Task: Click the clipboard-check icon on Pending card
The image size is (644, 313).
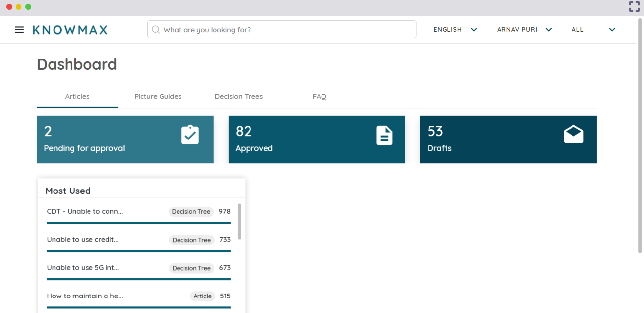Action: tap(190, 135)
